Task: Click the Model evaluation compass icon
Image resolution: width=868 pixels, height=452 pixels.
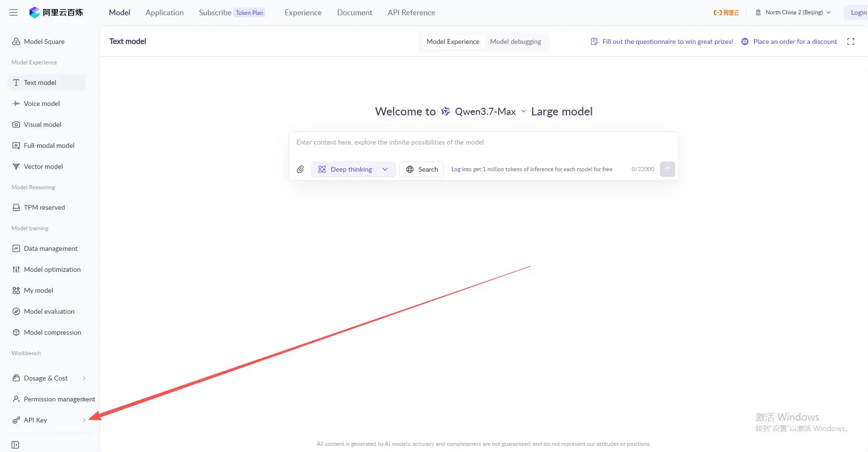Action: pyautogui.click(x=16, y=311)
